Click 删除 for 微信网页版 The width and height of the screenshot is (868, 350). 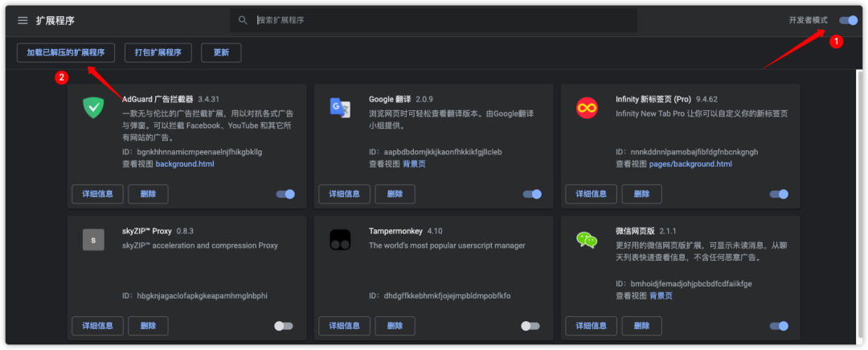pyautogui.click(x=641, y=326)
